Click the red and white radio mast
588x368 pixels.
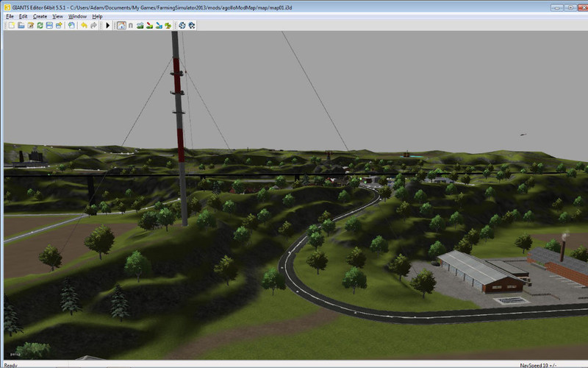(179, 127)
